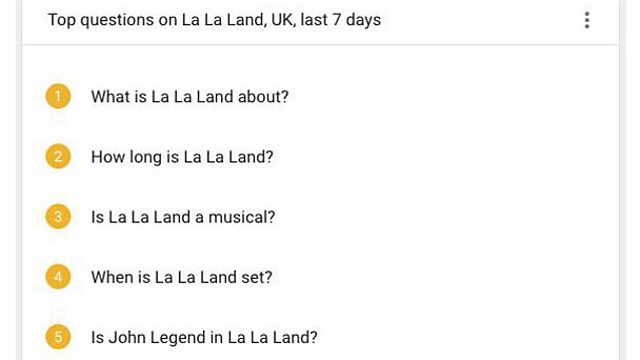Click the word 'about?' in question one
640x360 pixels.
click(x=263, y=97)
